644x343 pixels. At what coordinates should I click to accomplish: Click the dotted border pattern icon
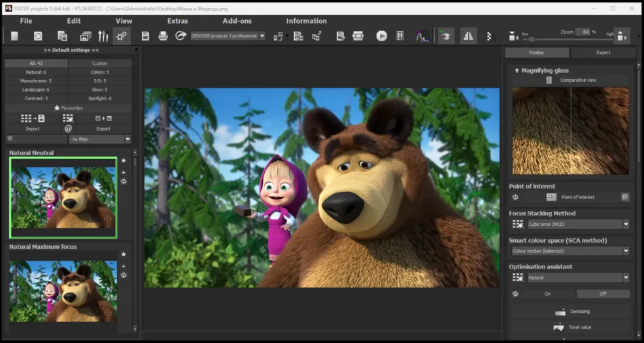point(489,36)
